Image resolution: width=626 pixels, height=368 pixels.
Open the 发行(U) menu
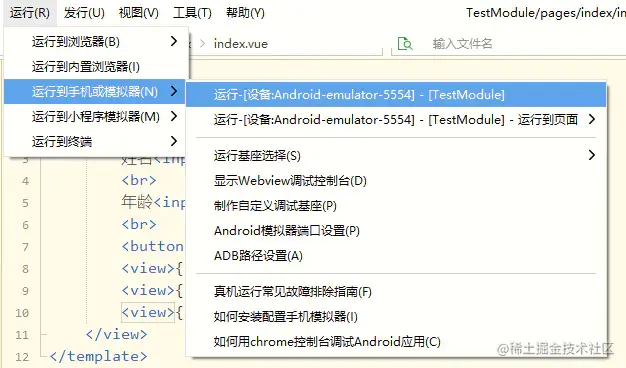tap(84, 13)
